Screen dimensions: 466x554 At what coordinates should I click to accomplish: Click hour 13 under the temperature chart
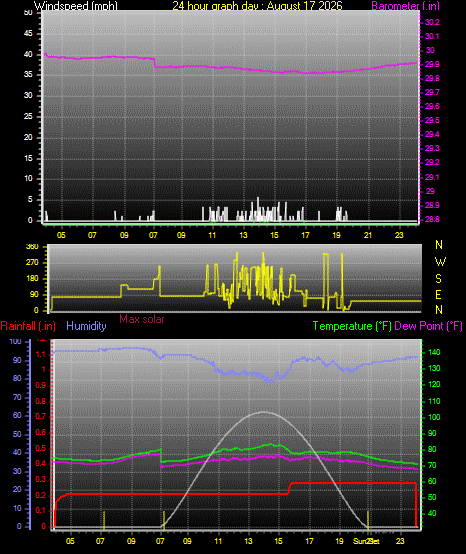[x=248, y=541]
